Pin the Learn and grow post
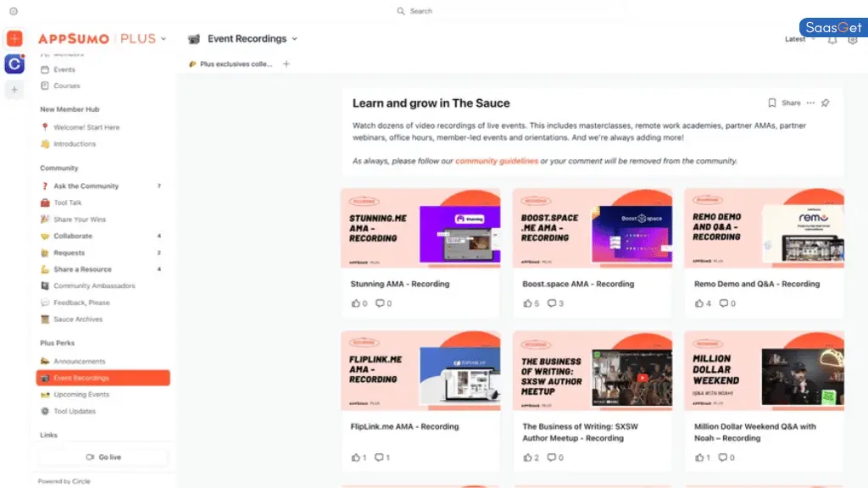The image size is (868, 488). click(826, 103)
